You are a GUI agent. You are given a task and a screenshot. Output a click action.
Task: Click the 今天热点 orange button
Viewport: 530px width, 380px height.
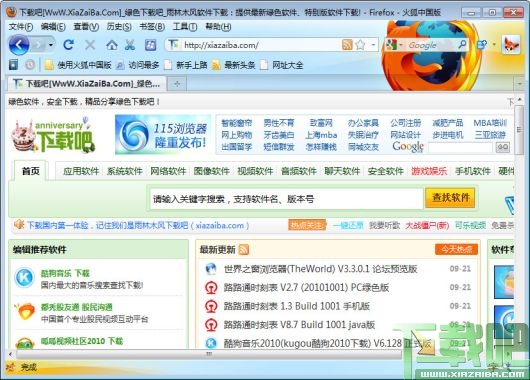click(x=456, y=250)
